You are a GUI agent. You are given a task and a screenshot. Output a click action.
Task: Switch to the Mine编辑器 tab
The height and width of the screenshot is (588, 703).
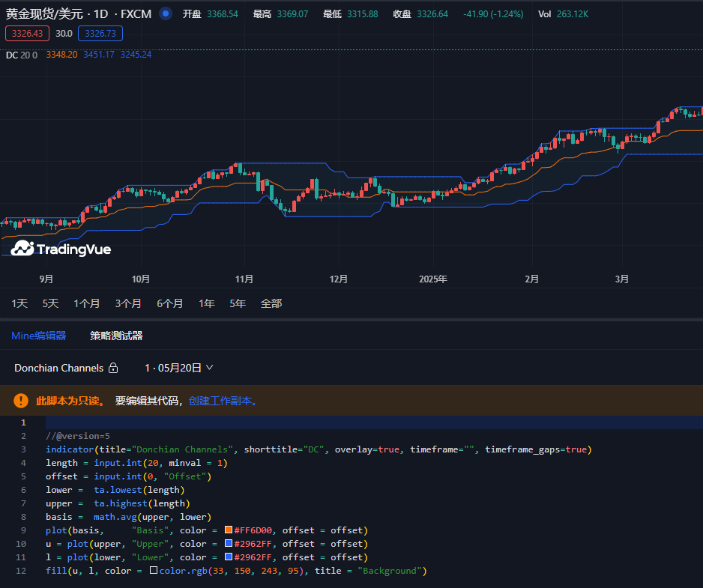[x=38, y=336]
